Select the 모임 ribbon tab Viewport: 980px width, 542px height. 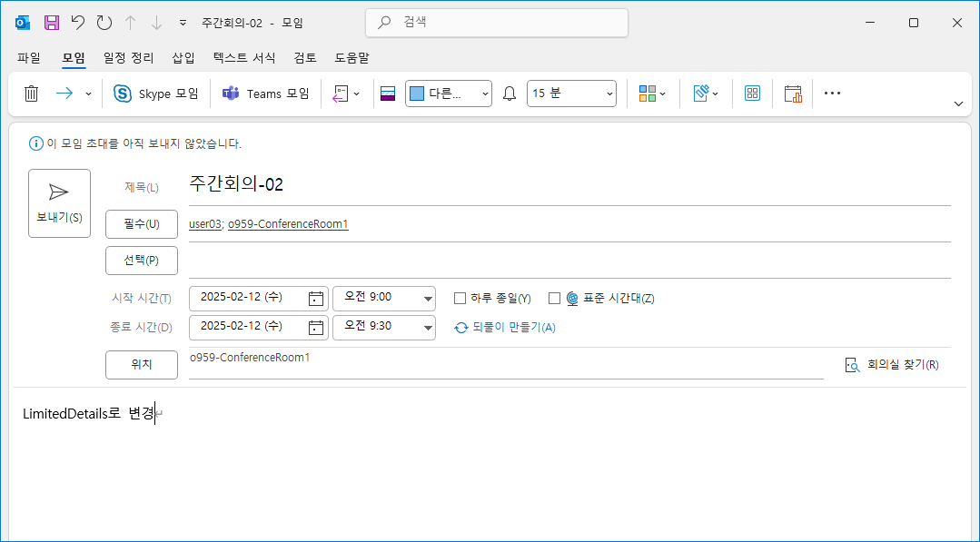(74, 58)
